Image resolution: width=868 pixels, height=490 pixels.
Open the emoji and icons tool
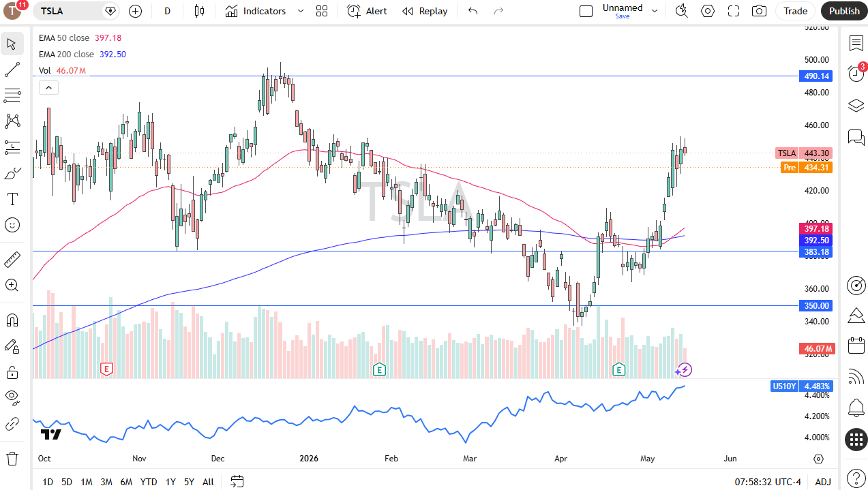click(12, 225)
